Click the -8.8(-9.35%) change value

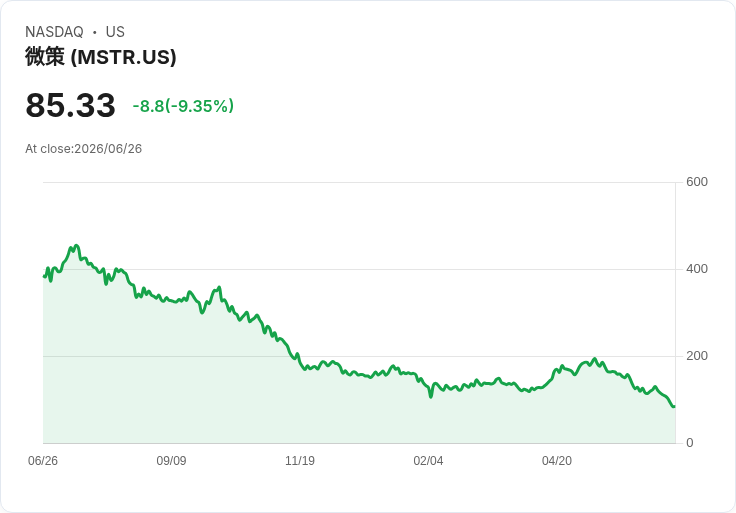183,106
